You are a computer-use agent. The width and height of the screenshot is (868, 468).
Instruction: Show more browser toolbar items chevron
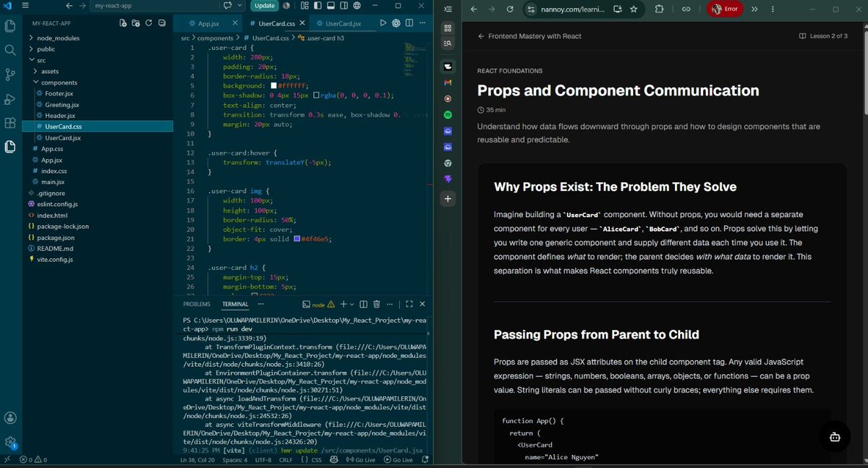pos(754,9)
